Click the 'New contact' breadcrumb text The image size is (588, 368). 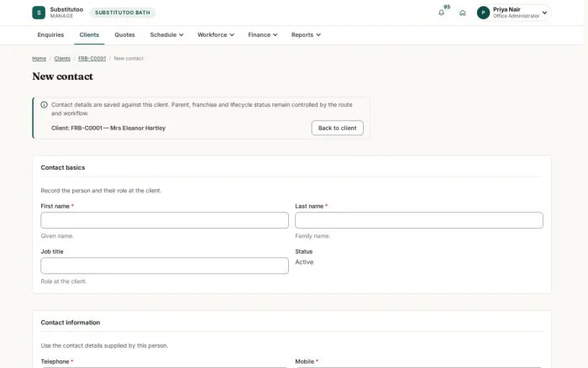[x=129, y=59]
